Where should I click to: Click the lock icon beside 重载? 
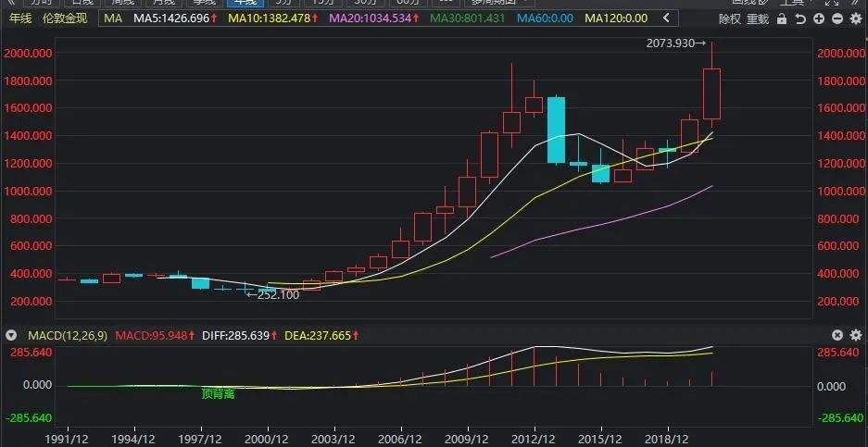click(781, 19)
